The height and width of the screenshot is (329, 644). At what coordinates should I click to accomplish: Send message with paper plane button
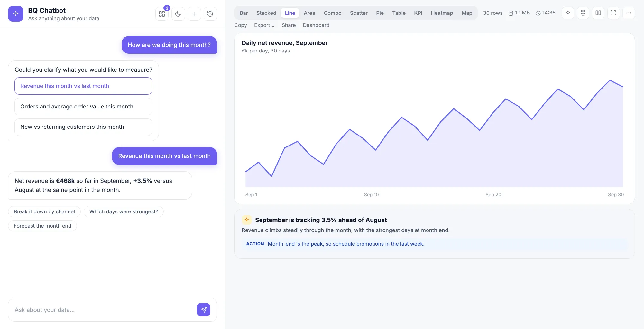coord(204,310)
